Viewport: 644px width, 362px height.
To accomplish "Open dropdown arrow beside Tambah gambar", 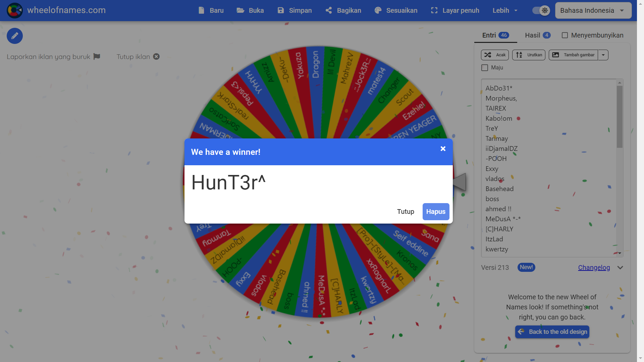I will click(x=603, y=55).
